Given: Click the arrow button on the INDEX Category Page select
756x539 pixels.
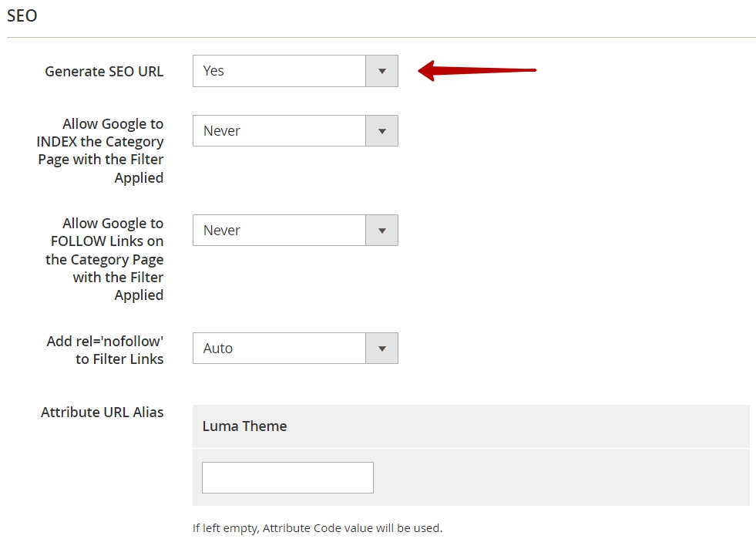Looking at the screenshot, I should pos(382,131).
